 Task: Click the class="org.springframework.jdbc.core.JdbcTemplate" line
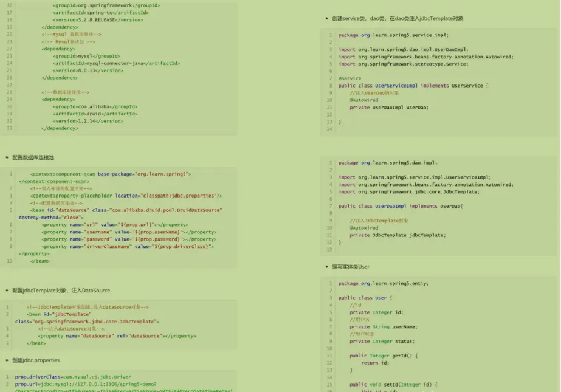(88, 321)
